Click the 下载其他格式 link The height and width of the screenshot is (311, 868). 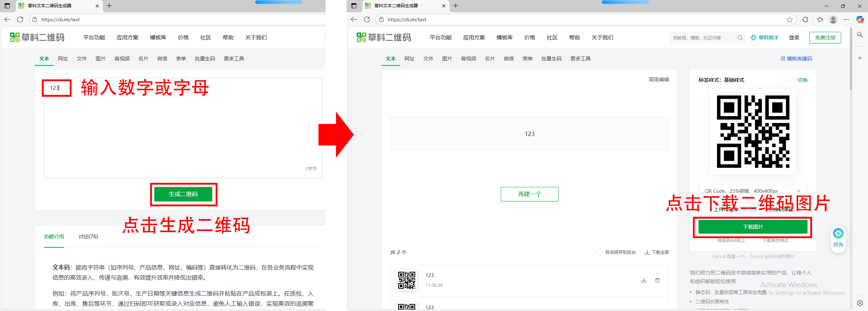point(776,240)
